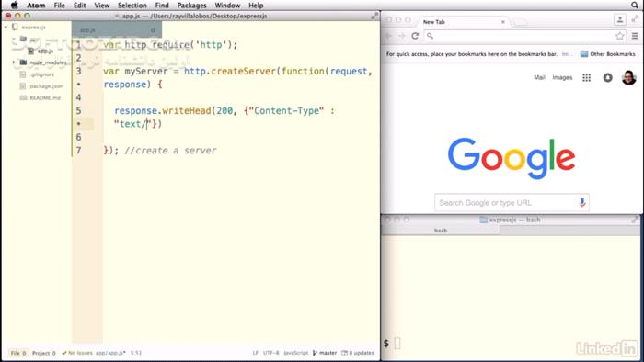Change UTF-8 encoding in status bar

[271, 353]
